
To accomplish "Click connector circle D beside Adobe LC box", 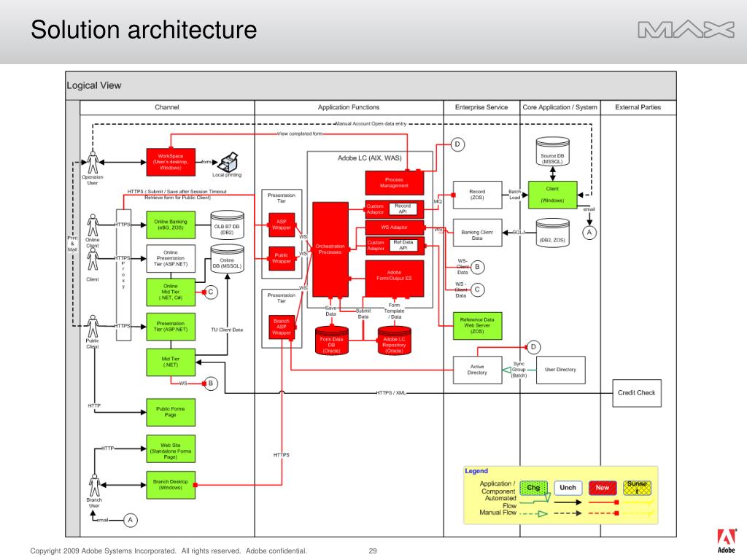I will (x=457, y=144).
